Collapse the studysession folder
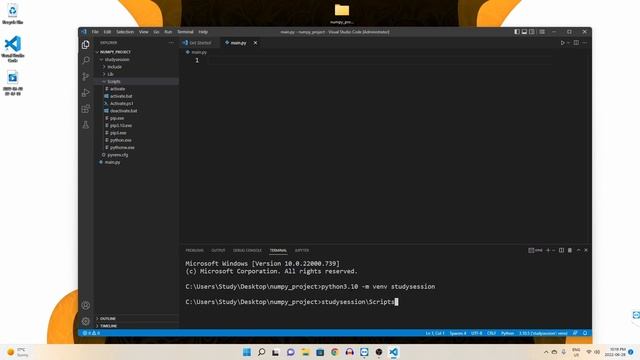Image resolution: width=640 pixels, height=360 pixels. tap(137, 60)
